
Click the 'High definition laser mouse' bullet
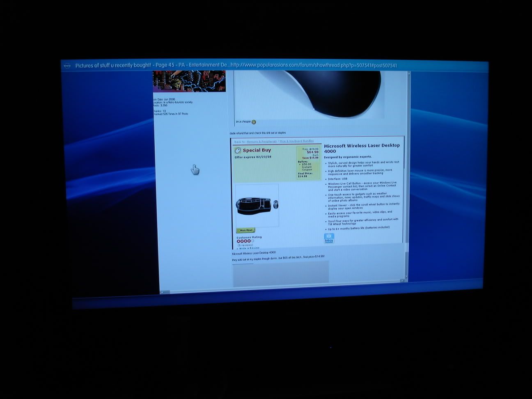360,172
